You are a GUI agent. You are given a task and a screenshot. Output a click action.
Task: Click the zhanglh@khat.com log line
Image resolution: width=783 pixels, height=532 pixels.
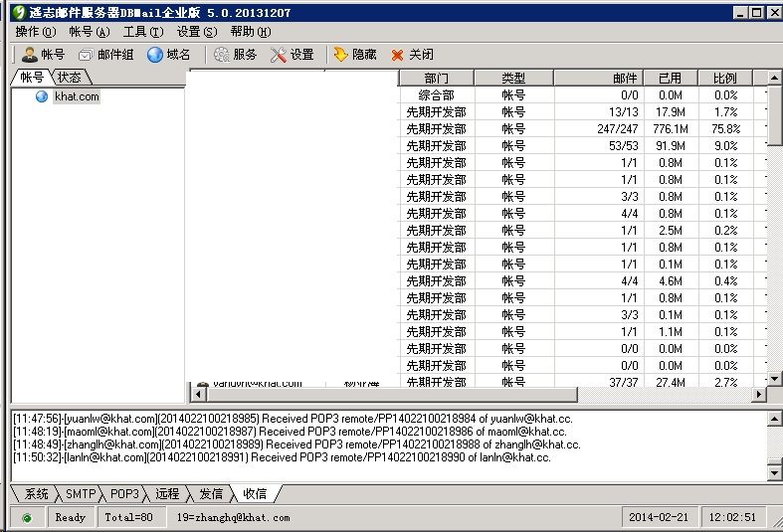click(x=296, y=444)
